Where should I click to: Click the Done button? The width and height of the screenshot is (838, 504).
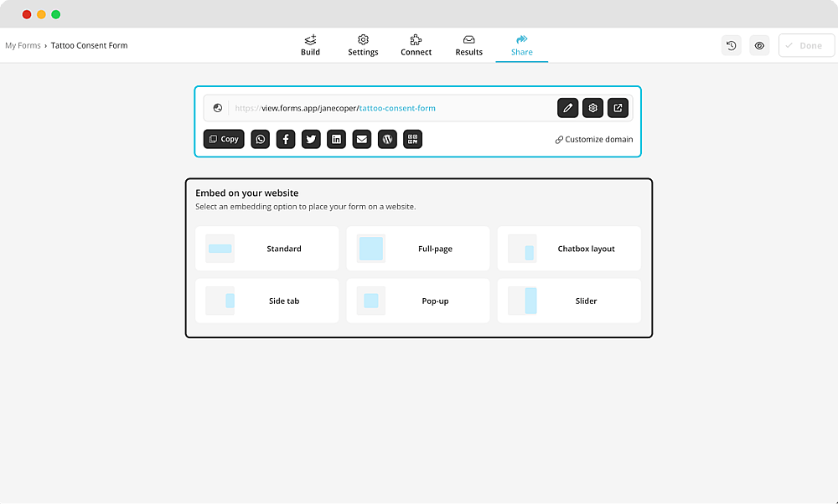click(806, 45)
